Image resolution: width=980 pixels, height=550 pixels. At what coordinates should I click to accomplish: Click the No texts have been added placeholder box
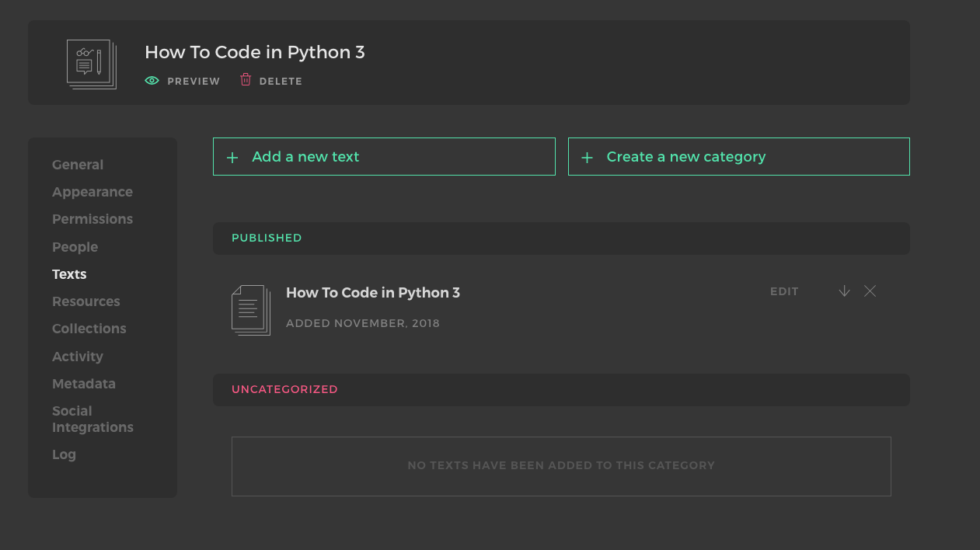click(x=561, y=466)
